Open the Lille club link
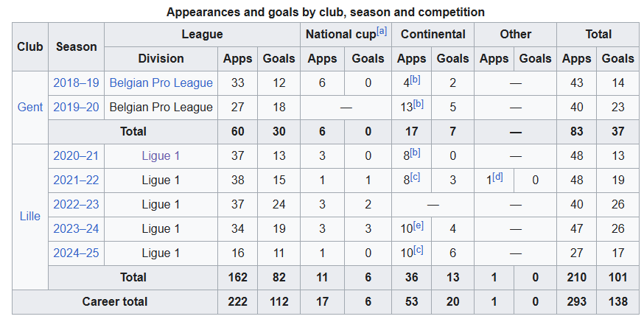Screen dimensions: 644x319 30,217
